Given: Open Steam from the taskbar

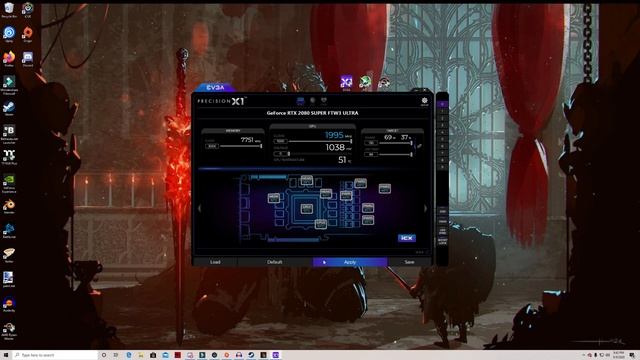Looking at the screenshot, I should [251, 355].
